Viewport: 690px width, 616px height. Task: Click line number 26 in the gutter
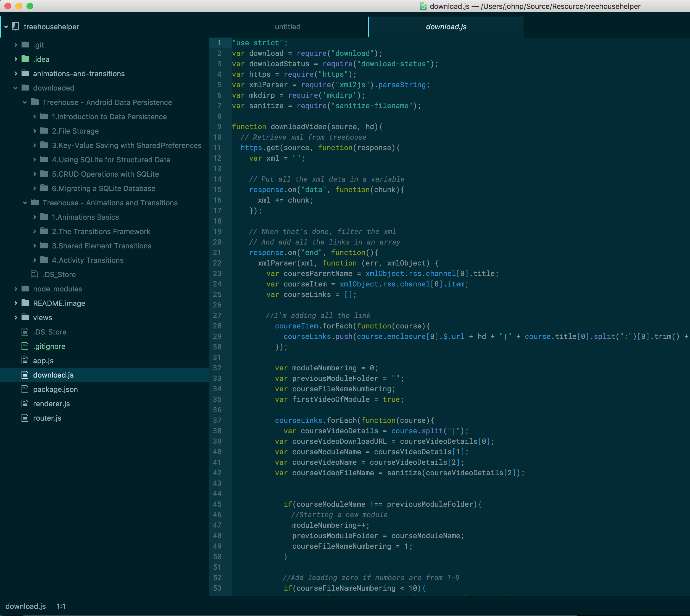click(x=217, y=305)
